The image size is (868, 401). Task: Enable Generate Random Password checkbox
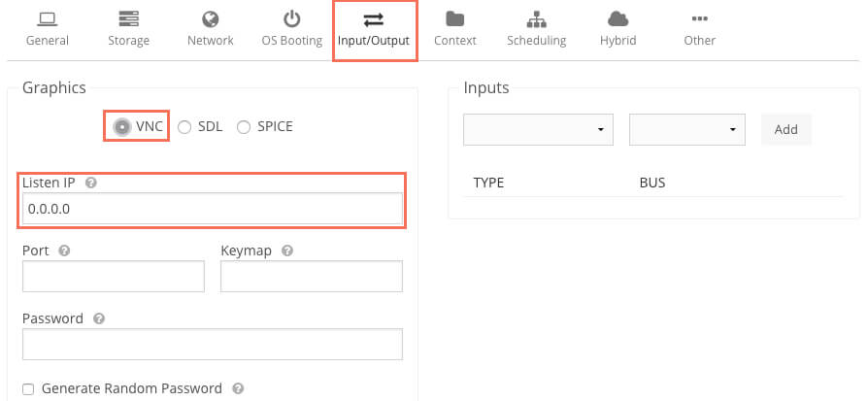pyautogui.click(x=28, y=388)
